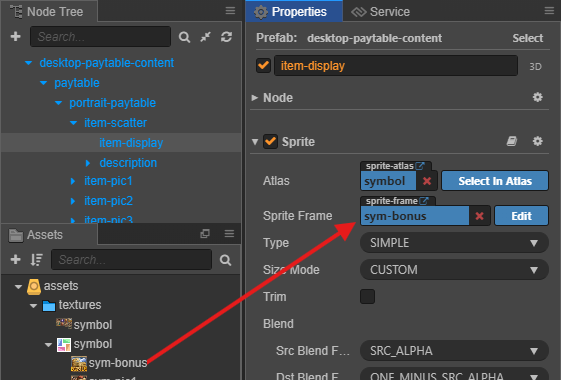The image size is (561, 380).
Task: Select the textures folder label
Action: (80, 305)
